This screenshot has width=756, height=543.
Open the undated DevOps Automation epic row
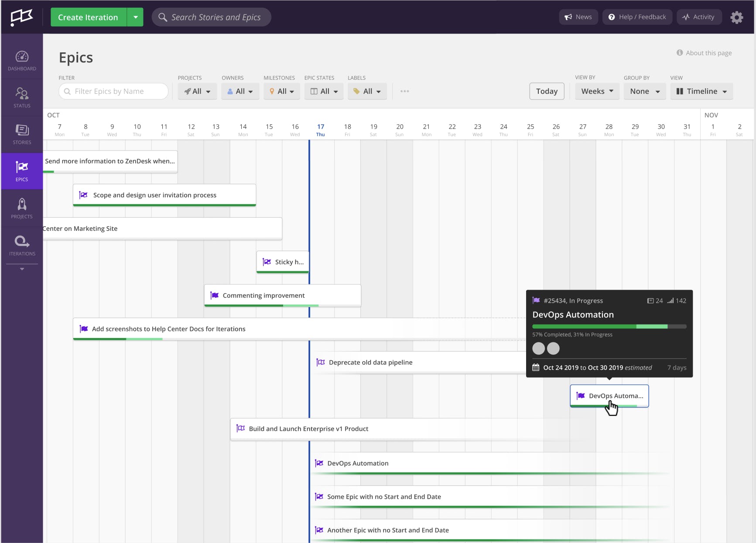pos(491,463)
